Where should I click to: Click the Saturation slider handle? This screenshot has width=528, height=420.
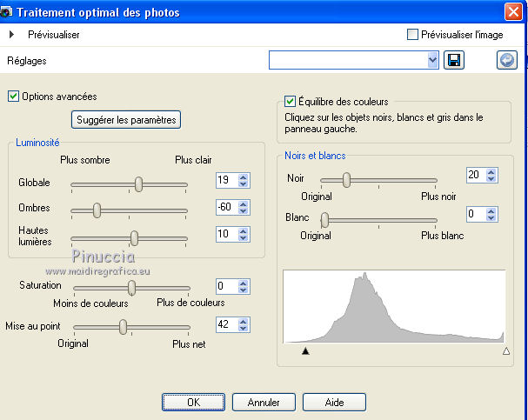[132, 287]
